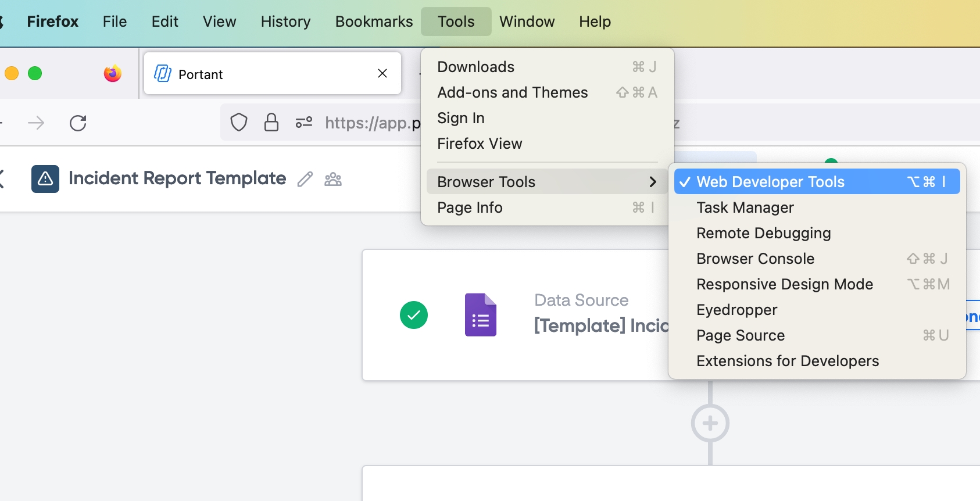Screen dimensions: 980x501
Task: Choose Page Source from submenu
Action: coord(740,335)
